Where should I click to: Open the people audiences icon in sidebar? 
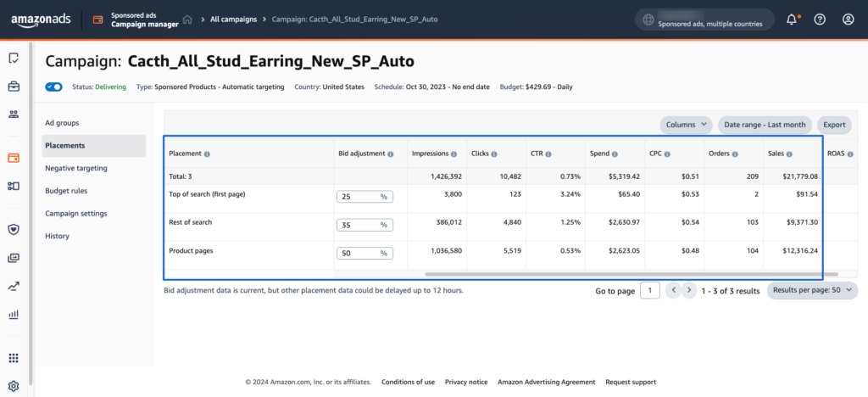coord(14,115)
